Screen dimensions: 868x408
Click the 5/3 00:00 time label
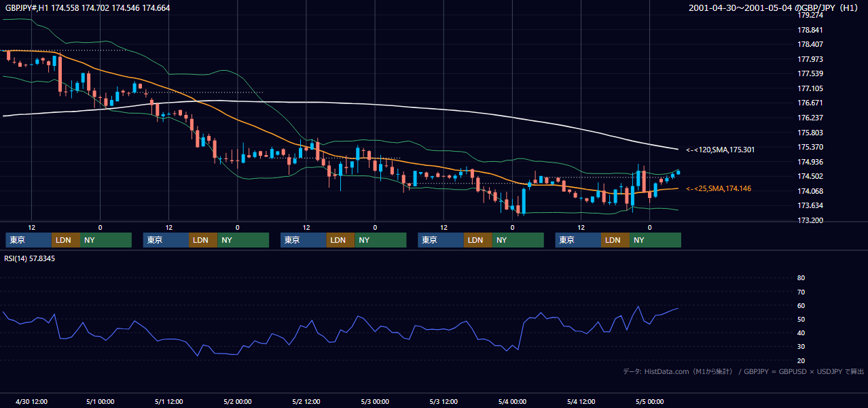pyautogui.click(x=375, y=401)
